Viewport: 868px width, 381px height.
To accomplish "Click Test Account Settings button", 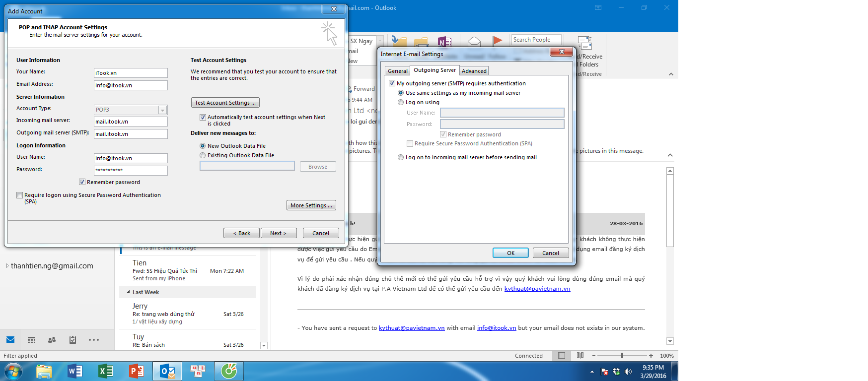I will (x=225, y=103).
